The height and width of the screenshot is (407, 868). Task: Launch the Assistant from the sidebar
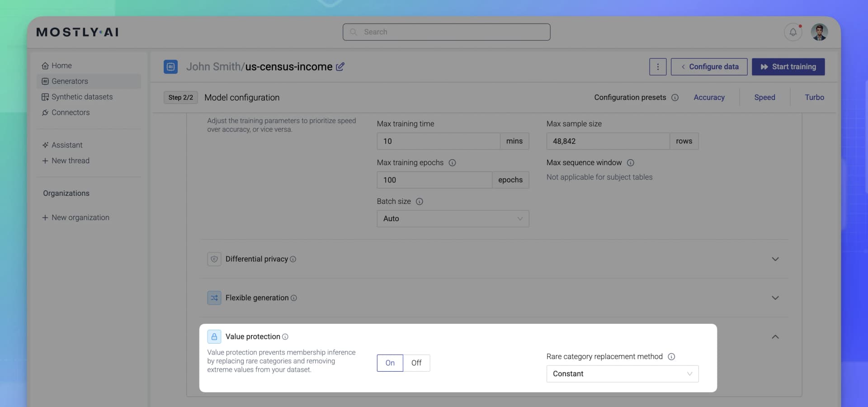point(45,145)
